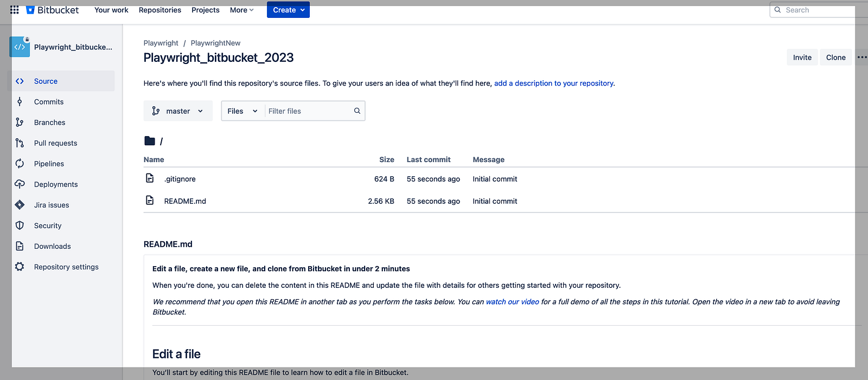The width and height of the screenshot is (868, 380).
Task: Follow the watch our video link
Action: coord(512,302)
